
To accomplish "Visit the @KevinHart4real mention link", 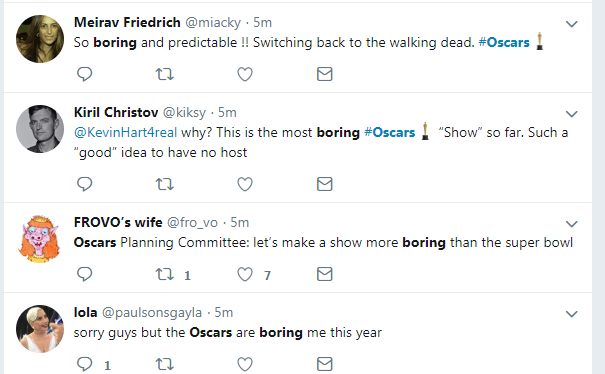I will (125, 132).
